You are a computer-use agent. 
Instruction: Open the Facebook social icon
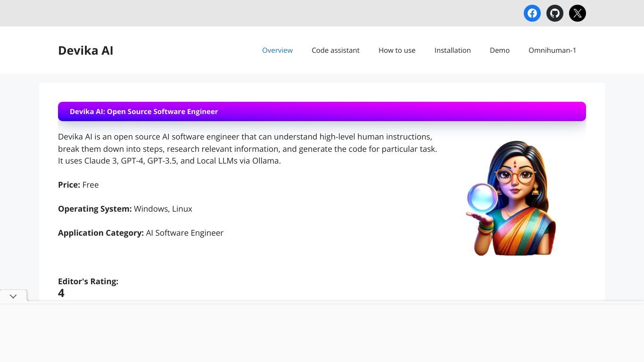(532, 13)
